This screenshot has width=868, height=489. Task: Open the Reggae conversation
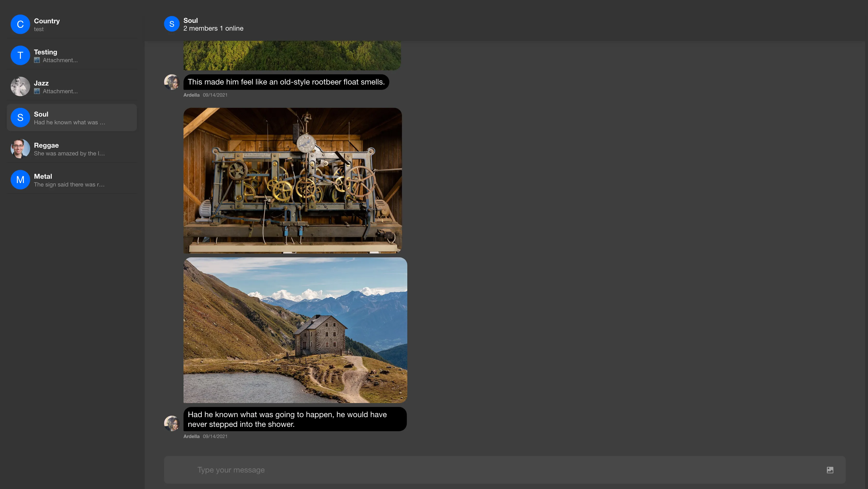pos(72,148)
